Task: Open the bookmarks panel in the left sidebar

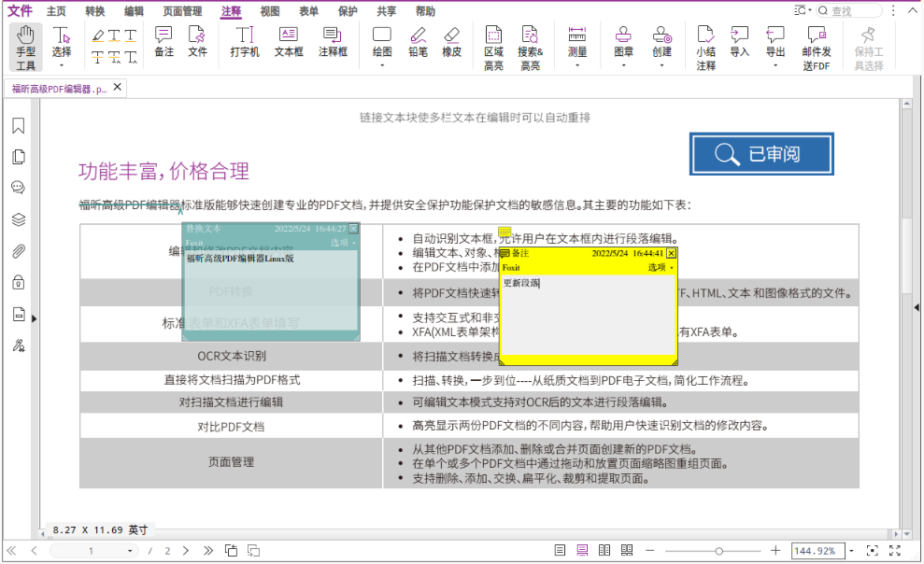Action: click(18, 127)
